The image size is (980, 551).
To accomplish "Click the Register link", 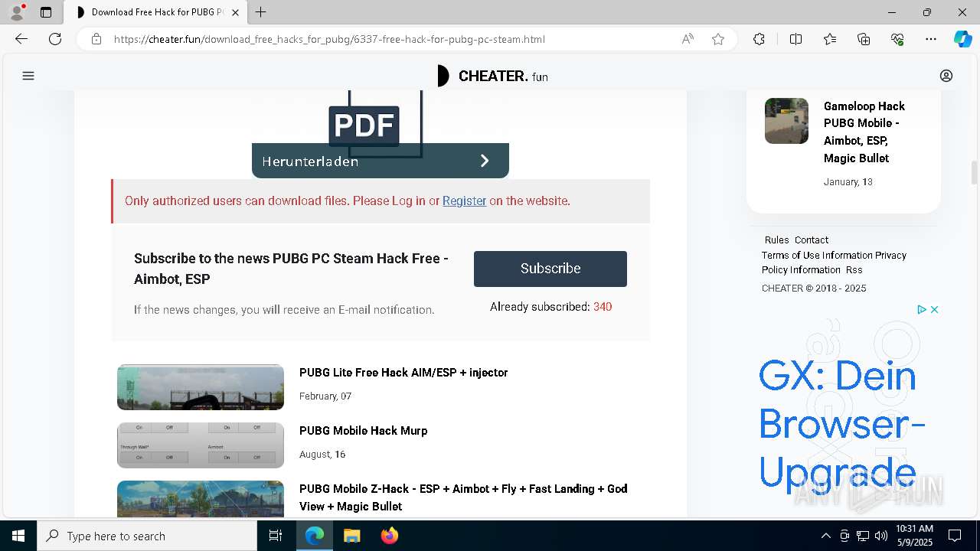I will (464, 201).
